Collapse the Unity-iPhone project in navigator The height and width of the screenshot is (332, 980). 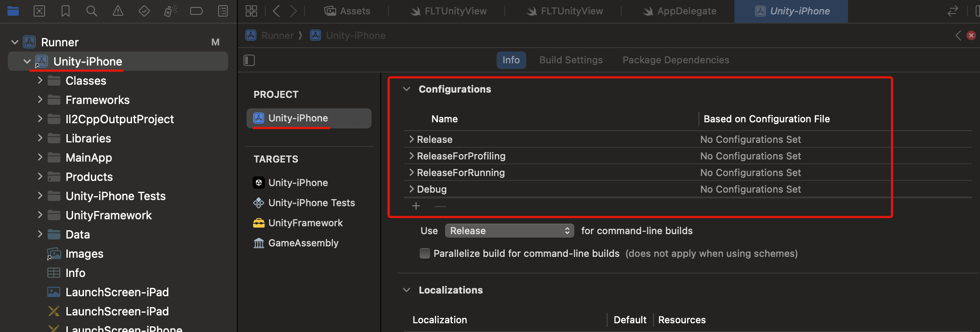tap(27, 62)
